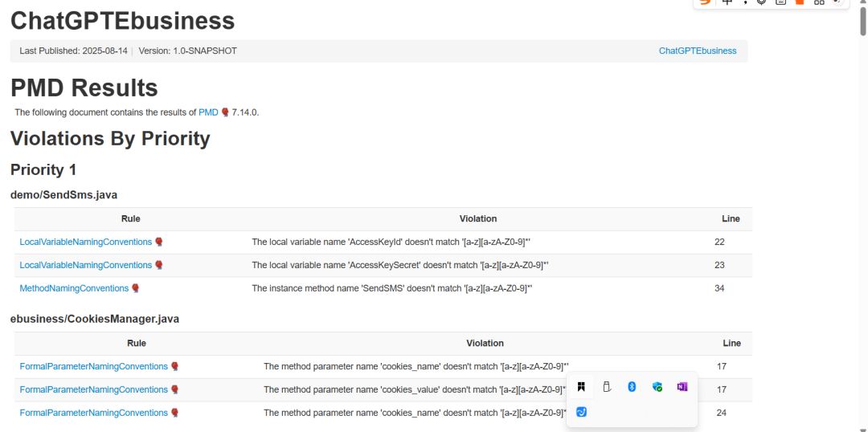Click glove icon in the cookies_value row

tap(175, 389)
